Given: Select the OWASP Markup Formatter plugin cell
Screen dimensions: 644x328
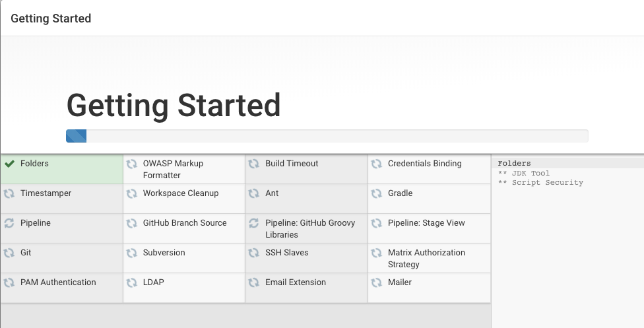Looking at the screenshot, I should (173, 169).
